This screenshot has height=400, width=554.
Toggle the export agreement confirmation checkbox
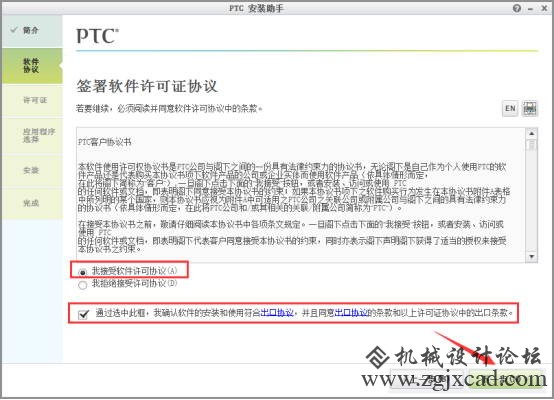coord(83,314)
